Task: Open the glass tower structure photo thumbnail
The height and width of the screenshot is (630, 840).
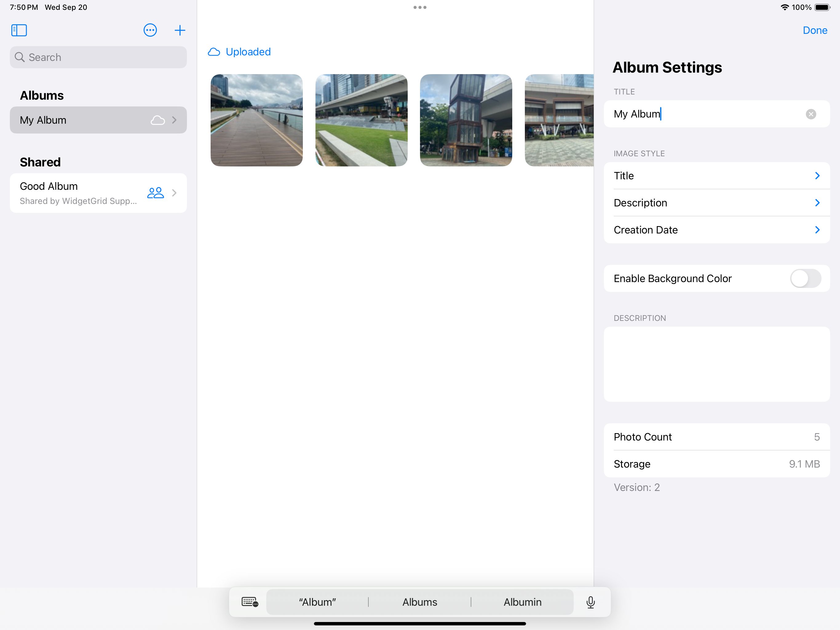Action: [x=466, y=120]
